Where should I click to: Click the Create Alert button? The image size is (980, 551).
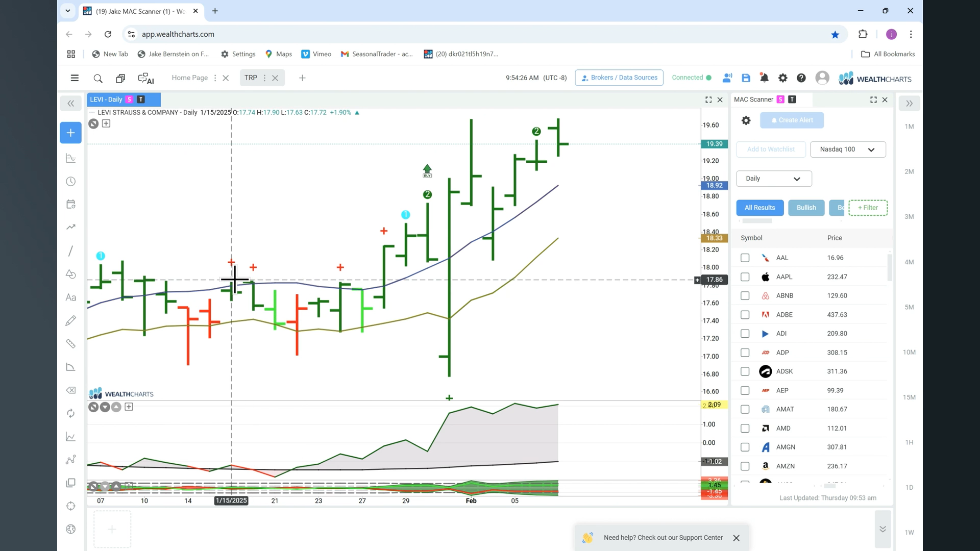pos(792,120)
